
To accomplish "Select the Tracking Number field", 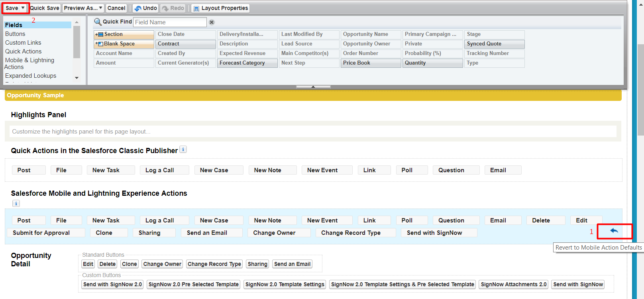I will click(495, 53).
